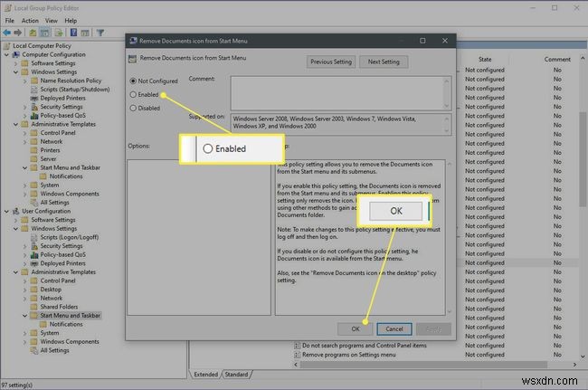Viewport: 588px width, 390px height.
Task: Click the Back arrow toolbar icon
Action: pos(7,33)
